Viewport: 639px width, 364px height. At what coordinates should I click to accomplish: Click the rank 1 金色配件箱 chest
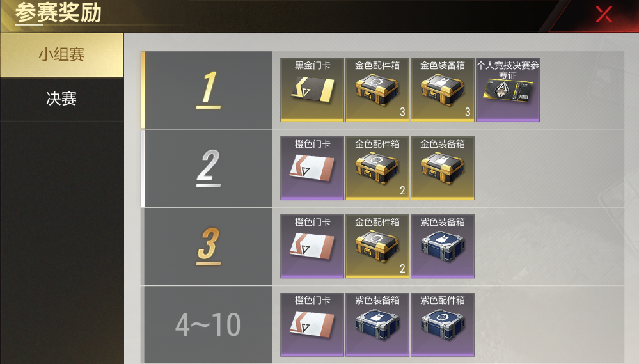pyautogui.click(x=377, y=90)
